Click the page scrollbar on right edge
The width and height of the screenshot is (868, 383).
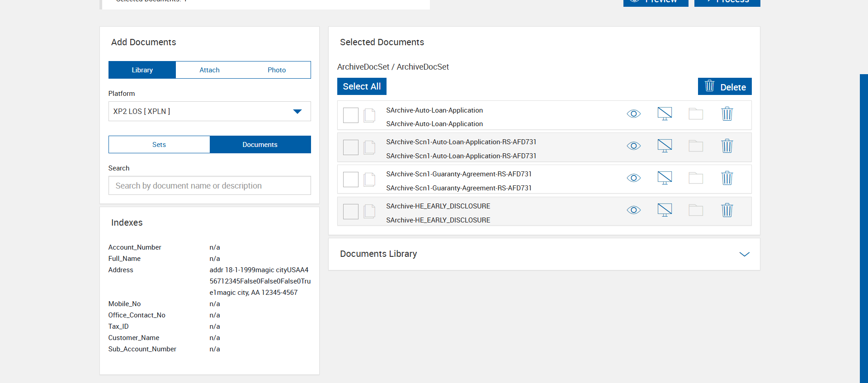pyautogui.click(x=863, y=226)
